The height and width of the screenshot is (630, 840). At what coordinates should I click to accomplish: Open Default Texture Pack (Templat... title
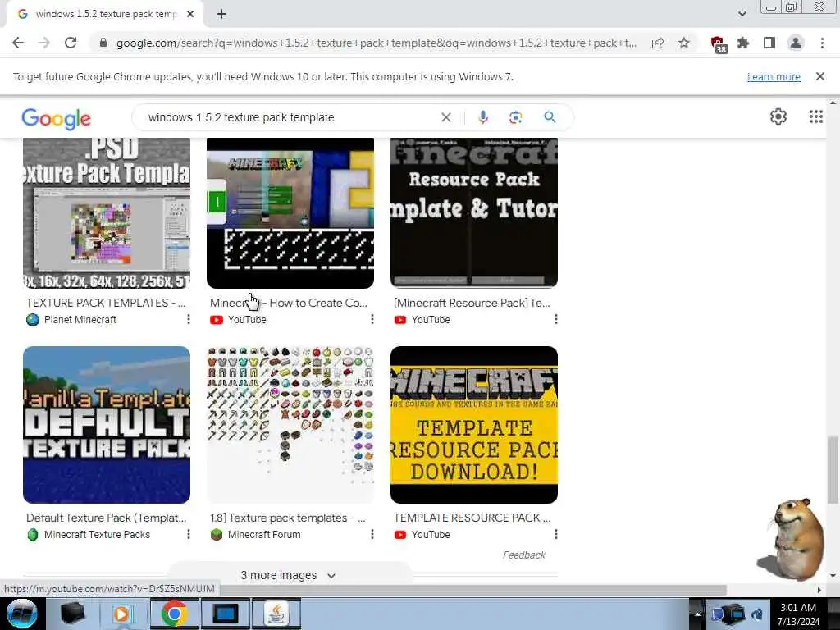[106, 518]
